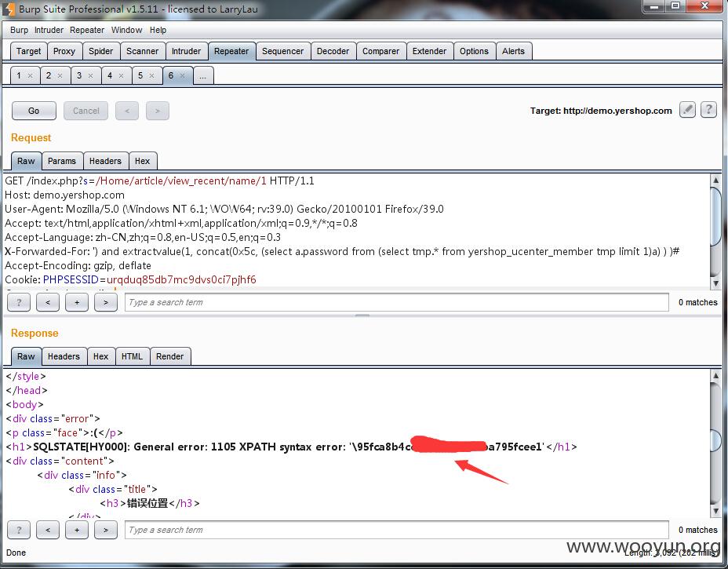
Task: Switch to the Scanner tab
Action: tap(142, 51)
